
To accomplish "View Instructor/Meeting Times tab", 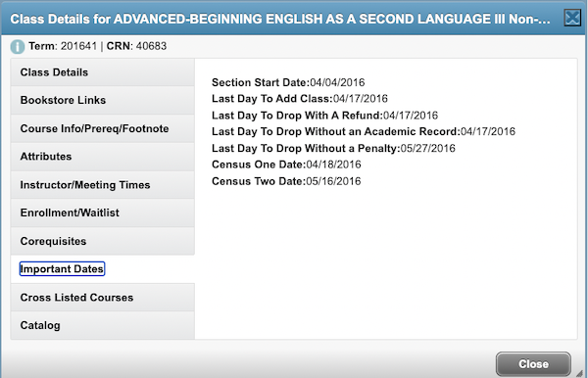I will click(x=102, y=185).
